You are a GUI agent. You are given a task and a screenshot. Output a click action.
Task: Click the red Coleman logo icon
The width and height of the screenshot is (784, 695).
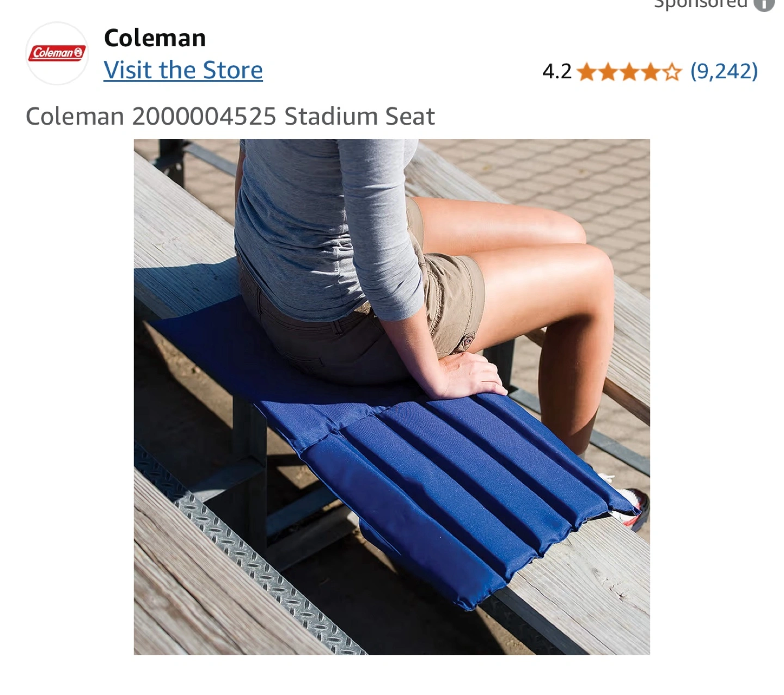(x=57, y=53)
